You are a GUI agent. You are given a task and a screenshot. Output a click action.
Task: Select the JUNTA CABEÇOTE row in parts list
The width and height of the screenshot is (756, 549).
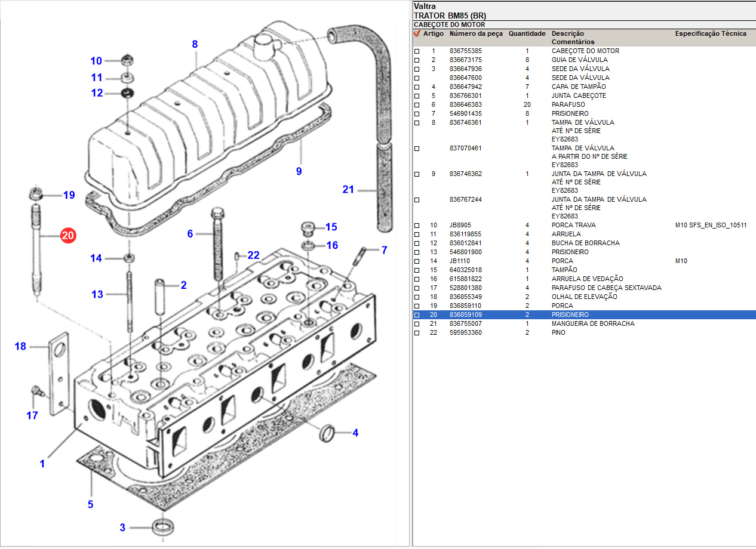[578, 95]
